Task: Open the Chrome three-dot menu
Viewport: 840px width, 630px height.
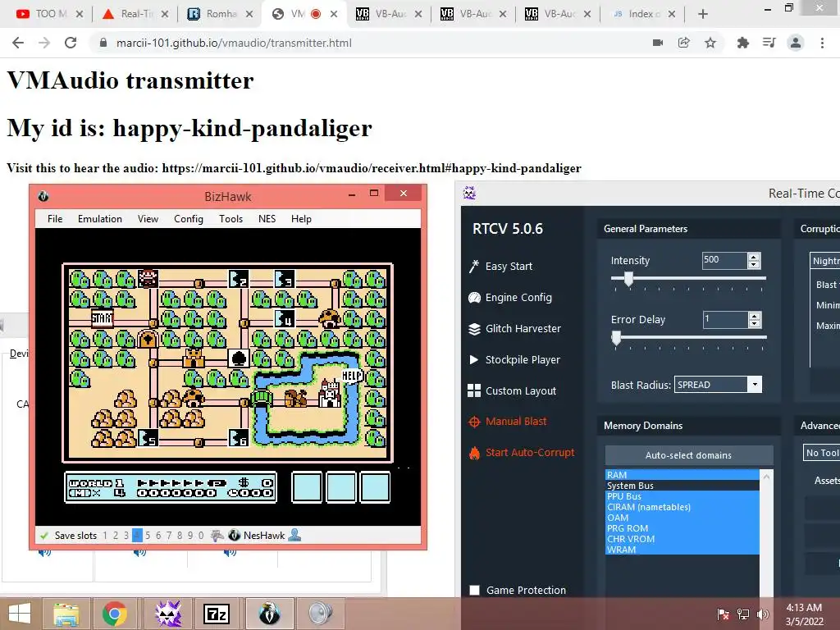Action: click(822, 43)
